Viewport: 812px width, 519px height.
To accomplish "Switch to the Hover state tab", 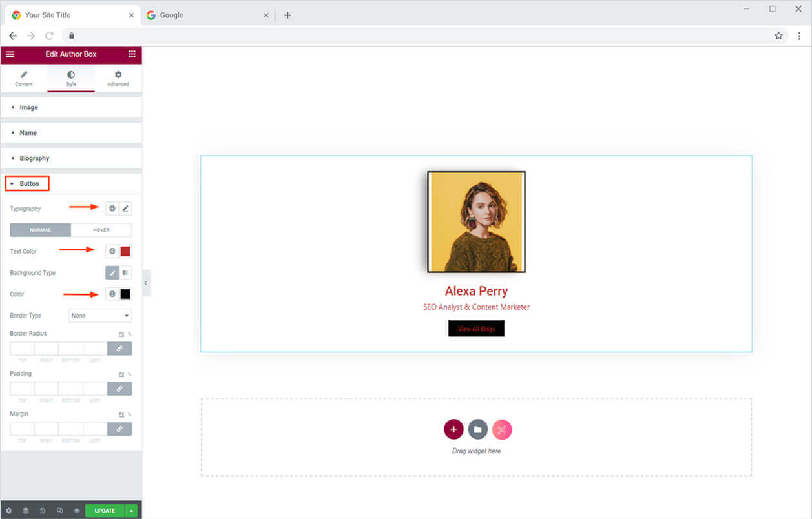I will [101, 230].
